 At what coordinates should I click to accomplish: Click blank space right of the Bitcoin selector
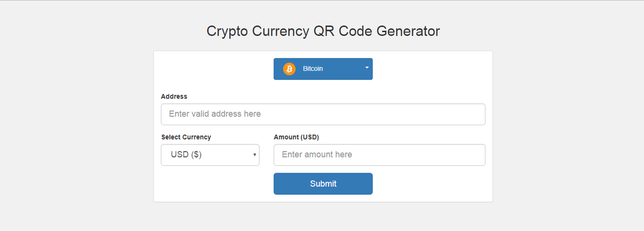433,69
